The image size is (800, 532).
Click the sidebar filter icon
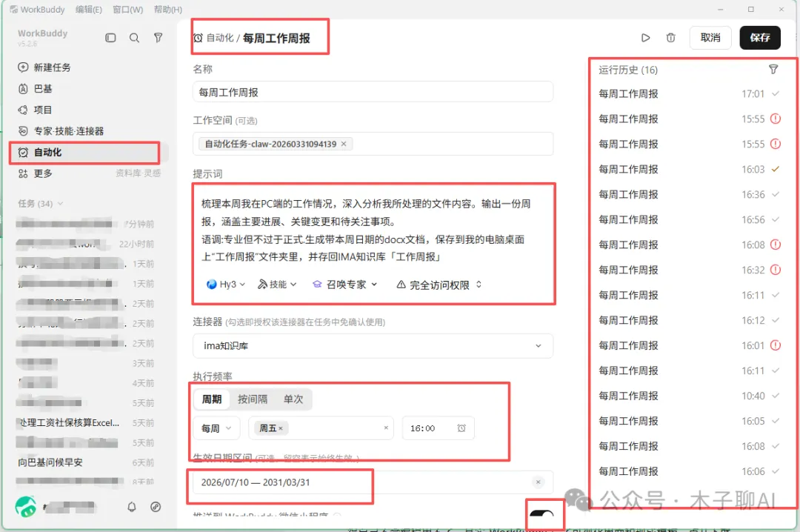pyautogui.click(x=159, y=38)
